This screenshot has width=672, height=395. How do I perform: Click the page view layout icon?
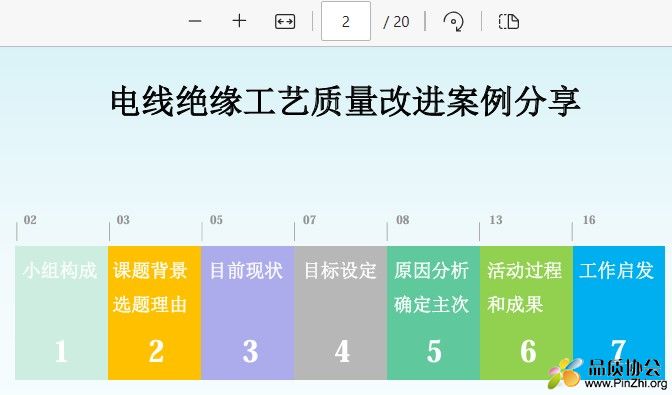pos(509,21)
